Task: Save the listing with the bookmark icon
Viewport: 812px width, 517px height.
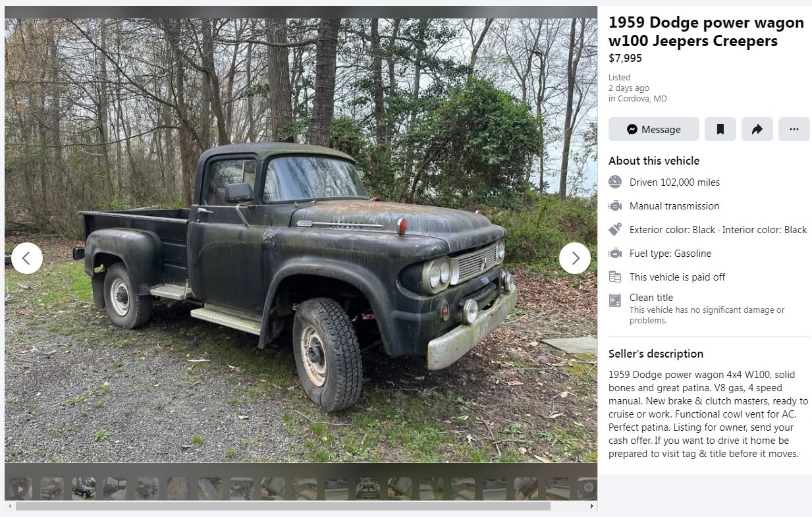Action: point(720,129)
